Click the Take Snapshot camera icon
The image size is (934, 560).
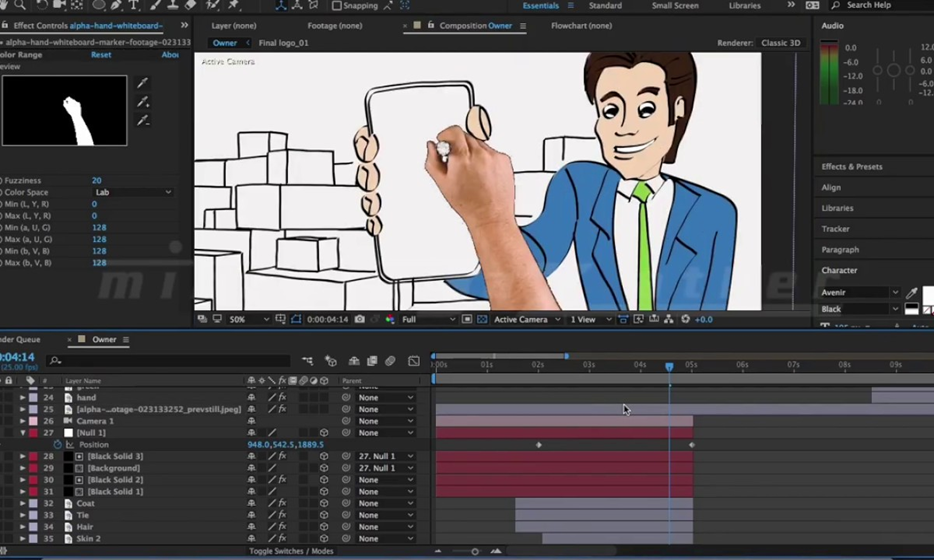(x=359, y=320)
